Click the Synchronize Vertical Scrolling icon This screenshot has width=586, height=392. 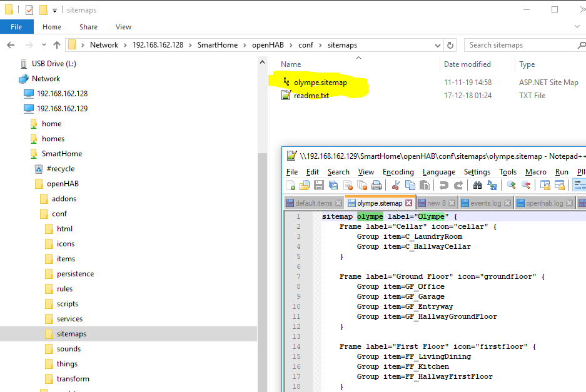click(545, 185)
